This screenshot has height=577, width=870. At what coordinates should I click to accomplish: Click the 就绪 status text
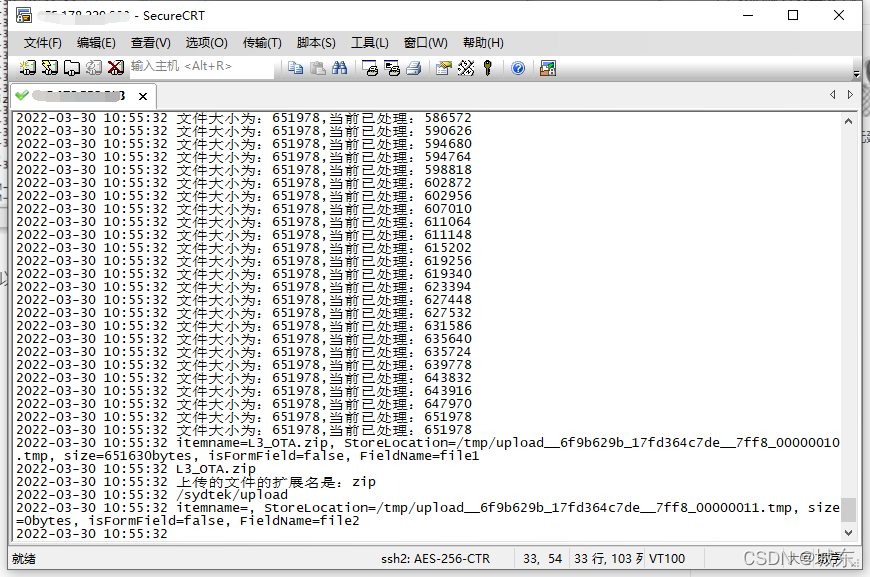click(23, 559)
